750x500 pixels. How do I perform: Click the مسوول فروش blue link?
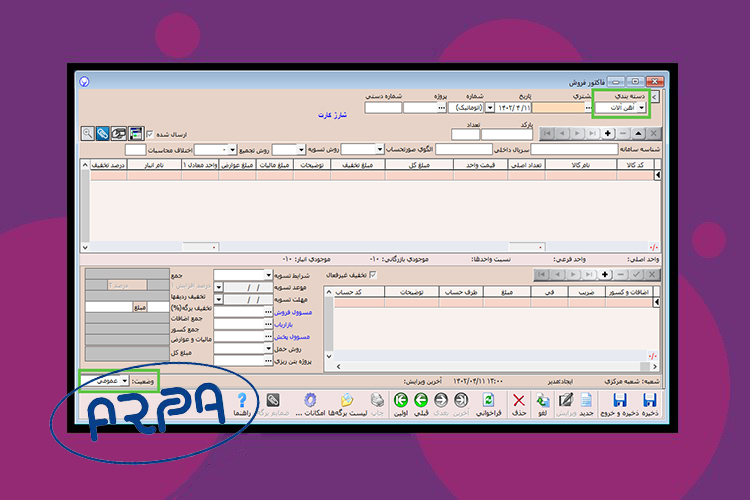click(x=293, y=312)
